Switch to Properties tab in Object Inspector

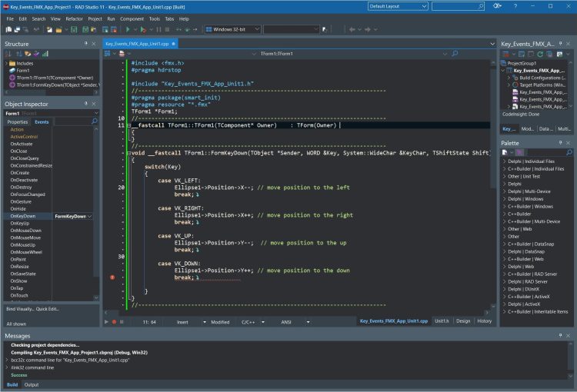coord(17,121)
